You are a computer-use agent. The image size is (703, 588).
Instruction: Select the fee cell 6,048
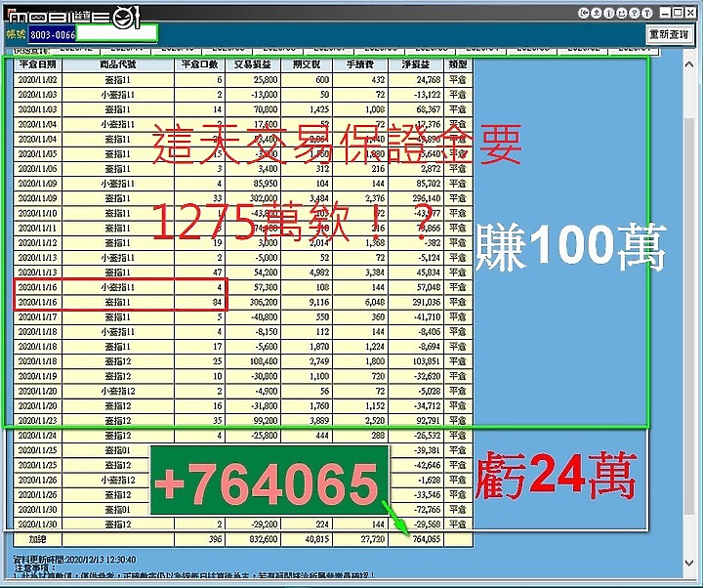(360, 302)
